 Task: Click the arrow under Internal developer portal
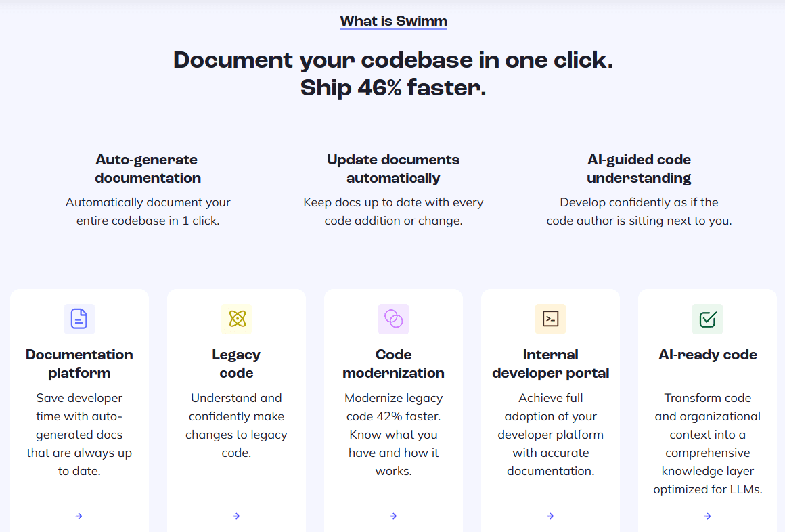point(550,516)
